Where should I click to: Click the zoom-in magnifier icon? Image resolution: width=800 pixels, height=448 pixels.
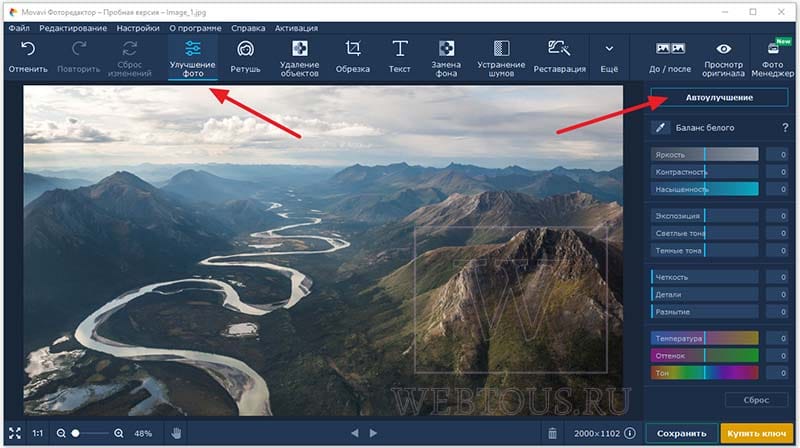119,433
